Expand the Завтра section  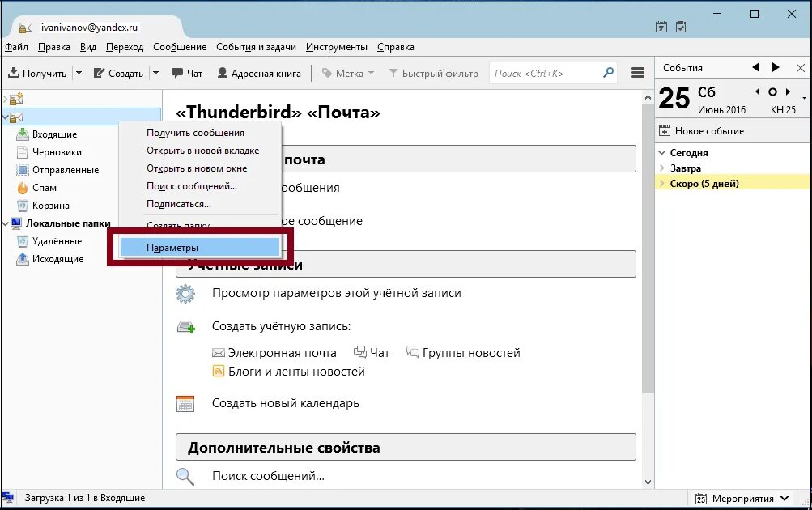[x=661, y=168]
